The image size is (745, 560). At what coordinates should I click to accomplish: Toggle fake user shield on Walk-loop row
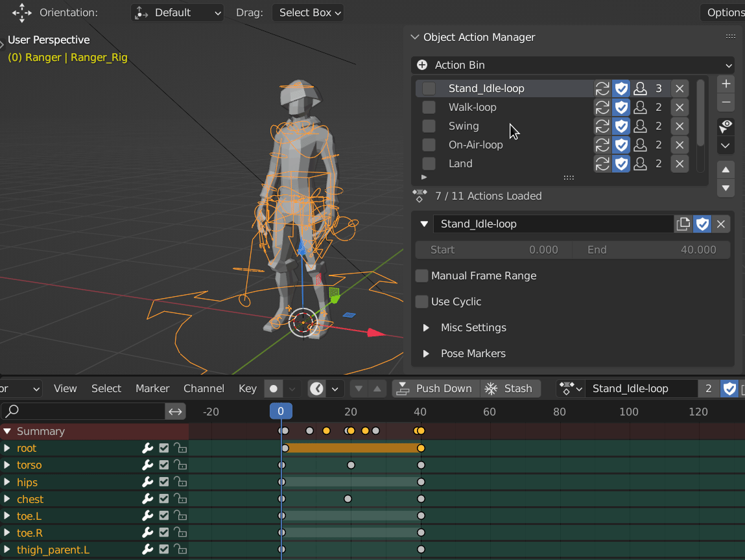pyautogui.click(x=621, y=108)
